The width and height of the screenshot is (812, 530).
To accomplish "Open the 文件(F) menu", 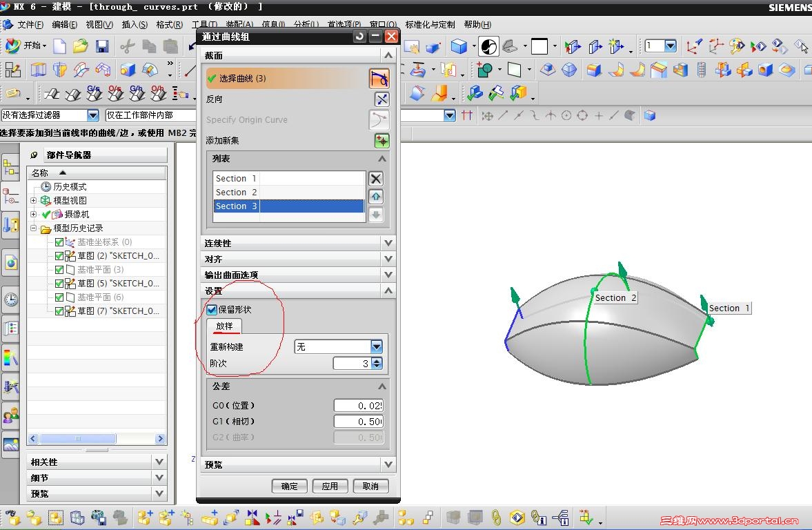I will [30, 24].
